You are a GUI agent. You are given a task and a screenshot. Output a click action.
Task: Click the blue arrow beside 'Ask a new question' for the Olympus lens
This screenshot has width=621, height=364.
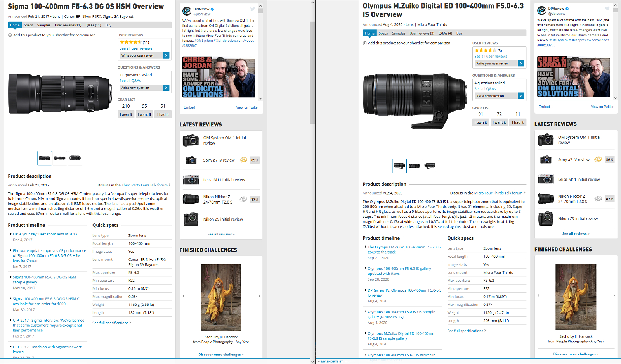pyautogui.click(x=521, y=96)
